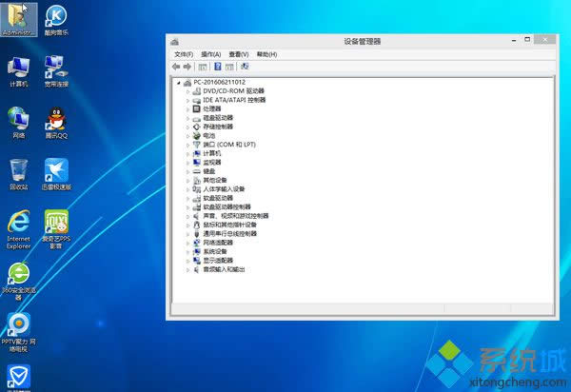Select the Administrator folder desktop icon

click(19, 19)
